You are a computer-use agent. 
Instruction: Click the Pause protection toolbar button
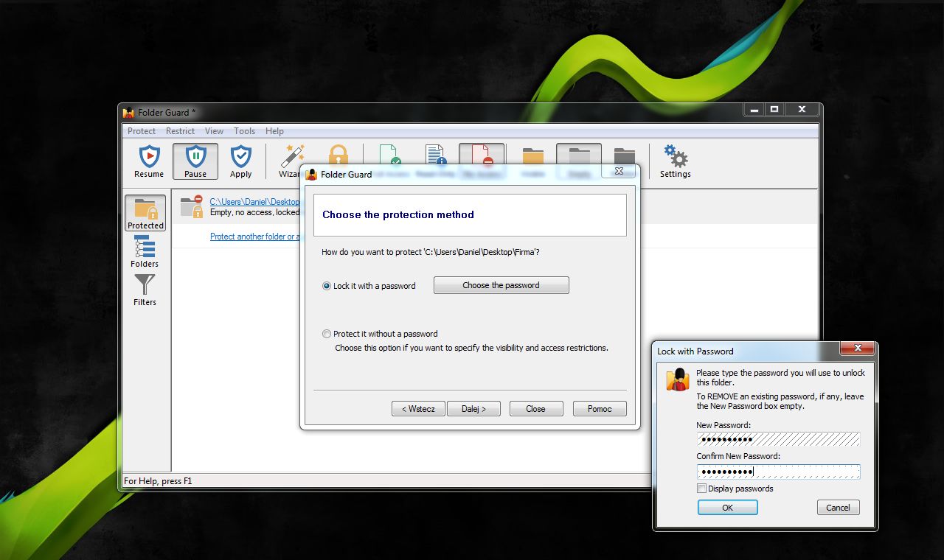[x=195, y=161]
